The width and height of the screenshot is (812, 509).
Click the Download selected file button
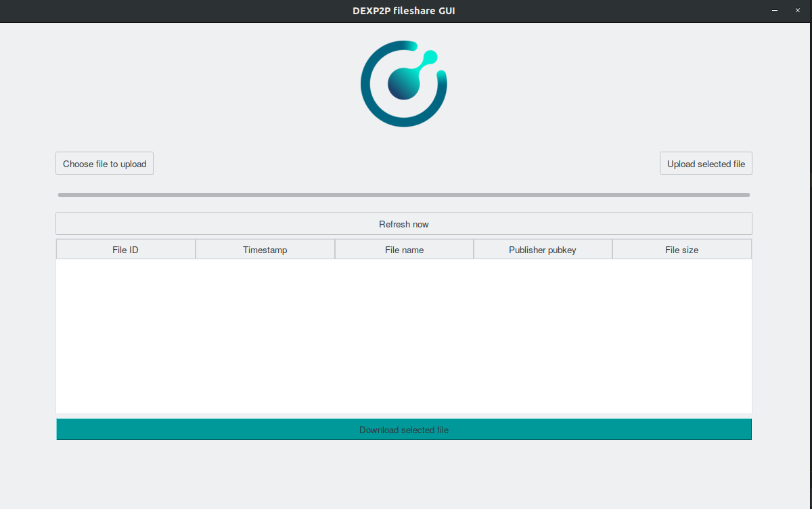click(404, 430)
